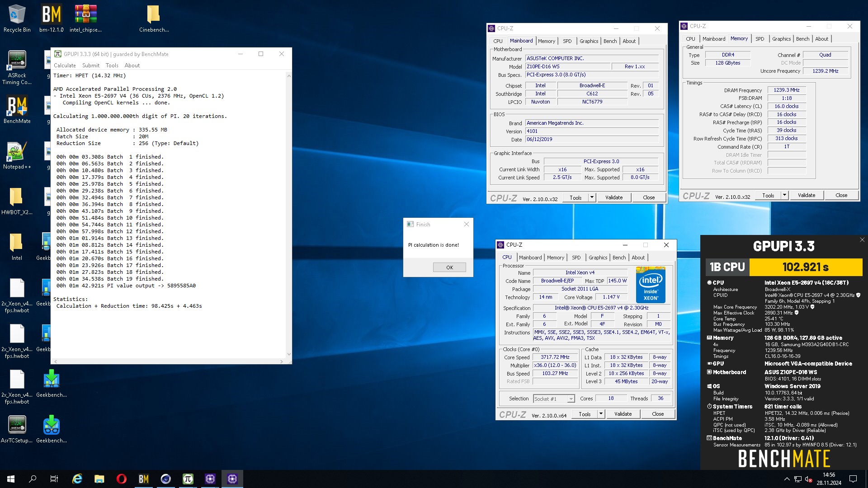Open taskbar search magnifier

click(33, 479)
